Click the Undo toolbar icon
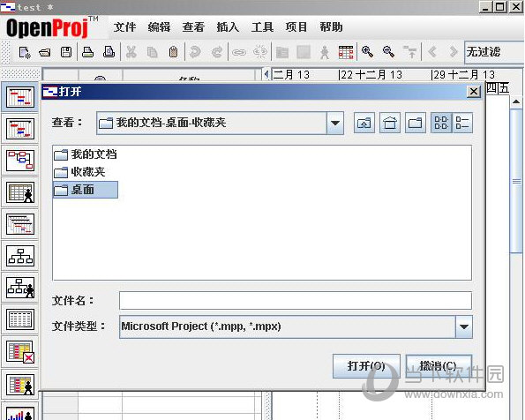The height and width of the screenshot is (420, 525). (195, 52)
